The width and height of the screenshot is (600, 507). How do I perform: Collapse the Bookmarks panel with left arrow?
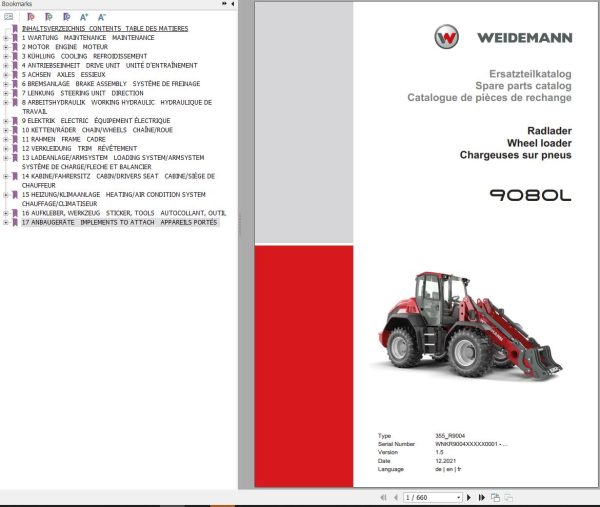(x=233, y=3)
